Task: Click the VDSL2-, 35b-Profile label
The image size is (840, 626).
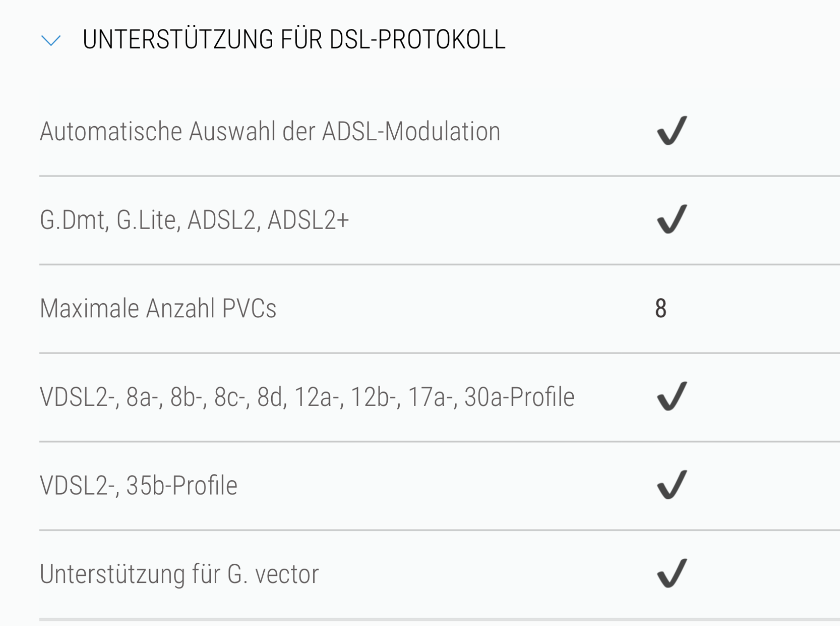Action: 138,486
